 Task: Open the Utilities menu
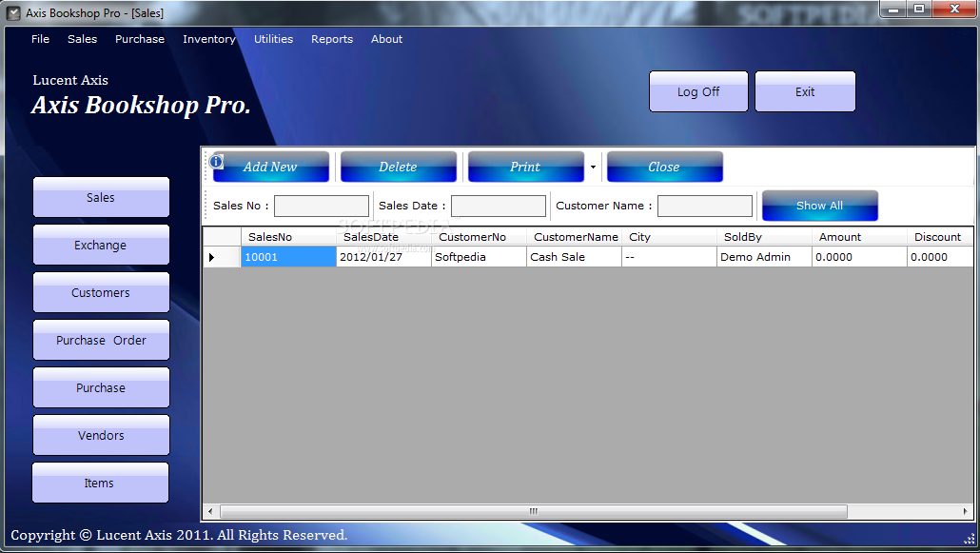pyautogui.click(x=273, y=39)
